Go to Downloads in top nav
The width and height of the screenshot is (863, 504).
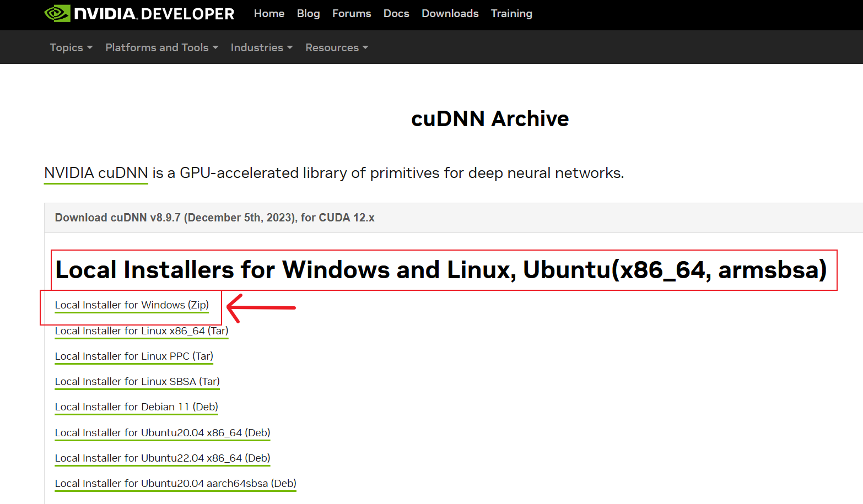450,14
